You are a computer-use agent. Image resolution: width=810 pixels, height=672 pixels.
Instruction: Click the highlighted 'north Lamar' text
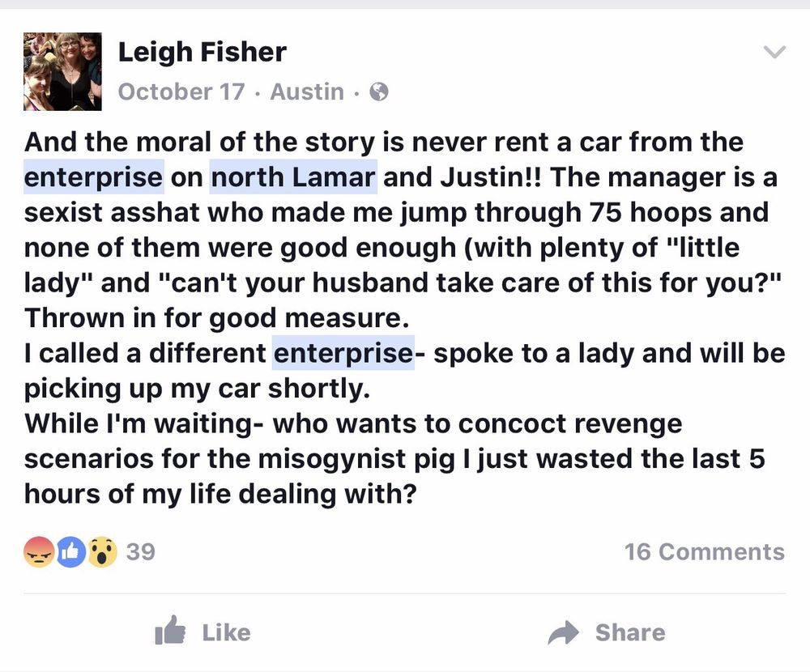293,177
